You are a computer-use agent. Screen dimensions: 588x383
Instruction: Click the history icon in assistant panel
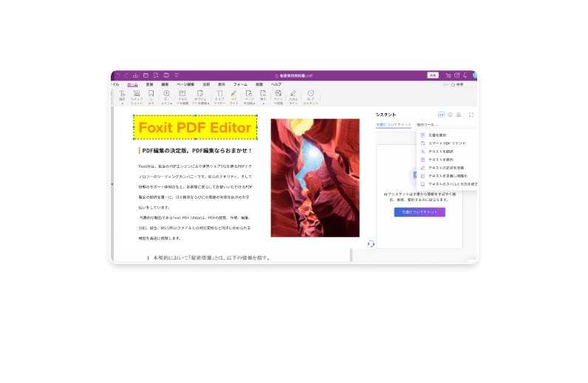(x=459, y=115)
